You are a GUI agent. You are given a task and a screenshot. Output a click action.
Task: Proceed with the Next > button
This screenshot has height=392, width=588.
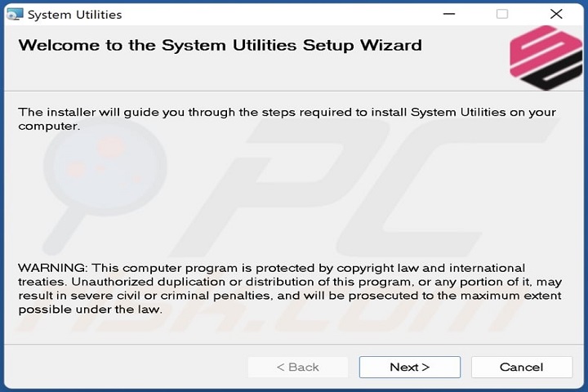point(409,367)
